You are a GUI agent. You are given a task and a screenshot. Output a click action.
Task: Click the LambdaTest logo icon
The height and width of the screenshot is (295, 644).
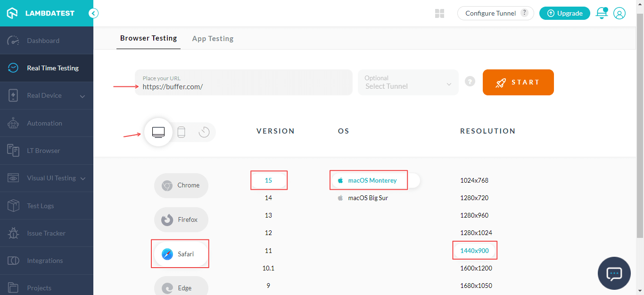pyautogui.click(x=12, y=13)
